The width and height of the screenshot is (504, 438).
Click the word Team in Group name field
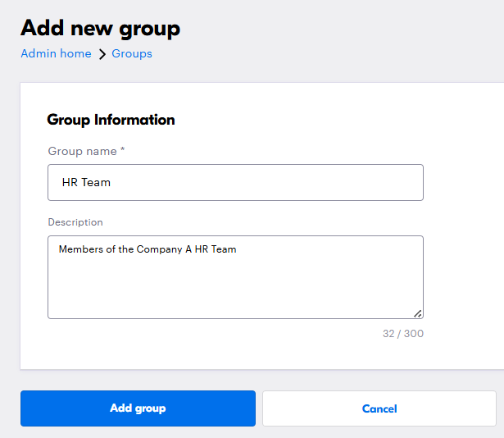[x=96, y=182]
